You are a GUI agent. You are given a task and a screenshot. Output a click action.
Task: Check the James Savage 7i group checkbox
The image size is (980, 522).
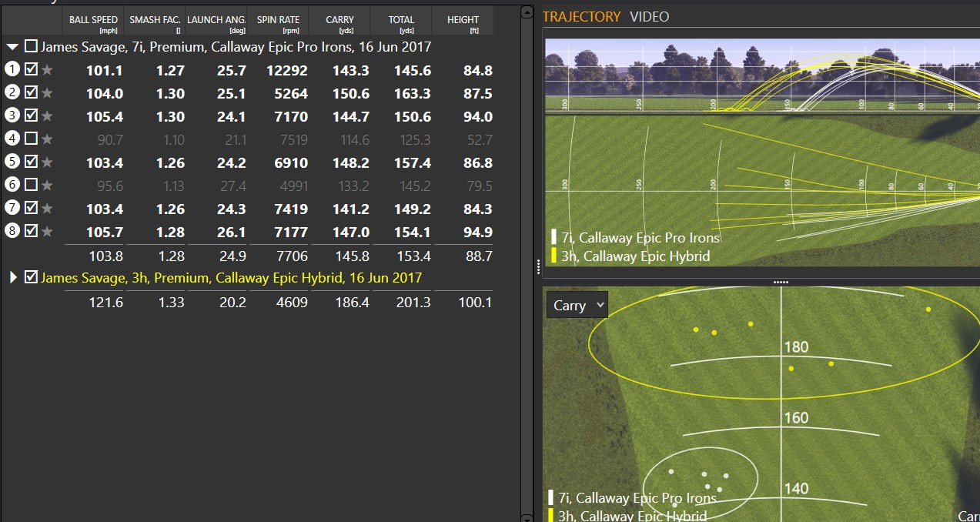(29, 47)
